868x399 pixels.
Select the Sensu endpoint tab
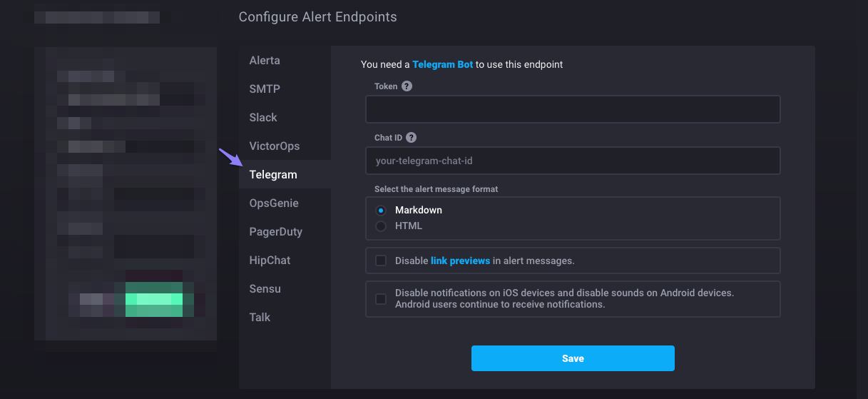(265, 289)
